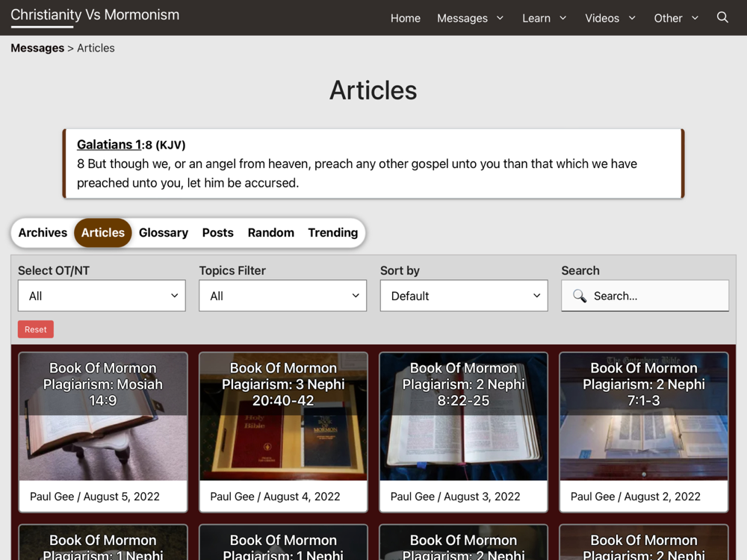Follow the Messages breadcrumb link
This screenshot has height=560, width=747.
(x=37, y=48)
